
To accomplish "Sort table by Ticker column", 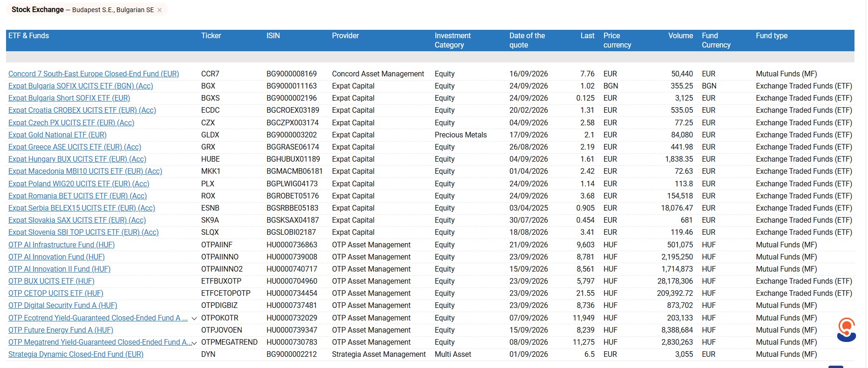I will (211, 35).
